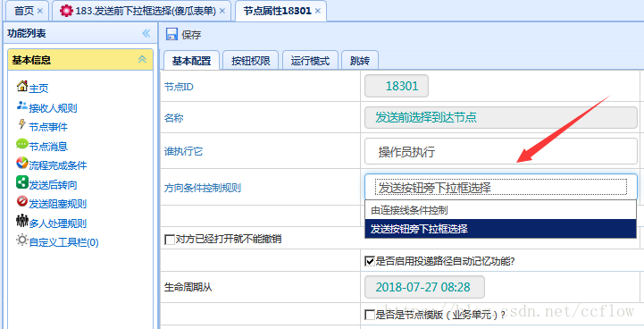Click the green share icon for 发送后转向
The image size is (644, 329).
pyautogui.click(x=22, y=182)
